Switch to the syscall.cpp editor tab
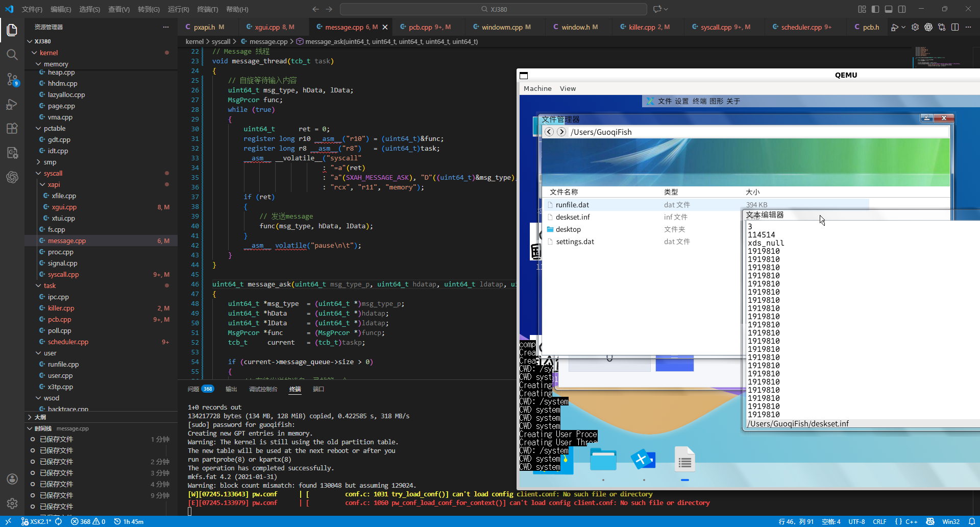Image resolution: width=980 pixels, height=527 pixels. (716, 27)
